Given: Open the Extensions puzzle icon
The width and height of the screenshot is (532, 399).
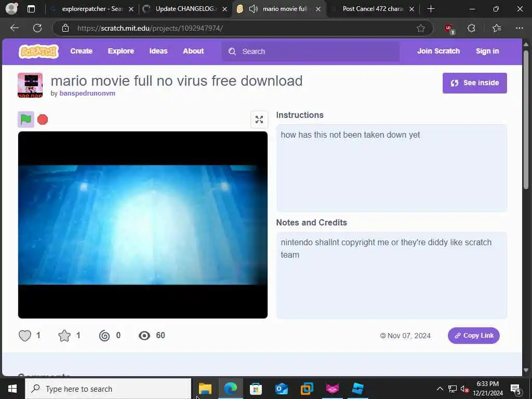Looking at the screenshot, I should 471,28.
